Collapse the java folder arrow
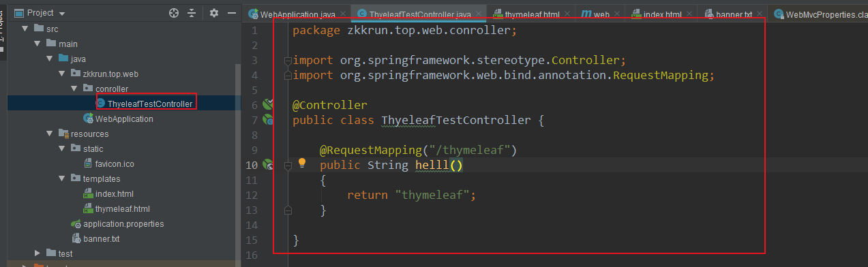Screen dimensions: 868x267 pos(50,59)
